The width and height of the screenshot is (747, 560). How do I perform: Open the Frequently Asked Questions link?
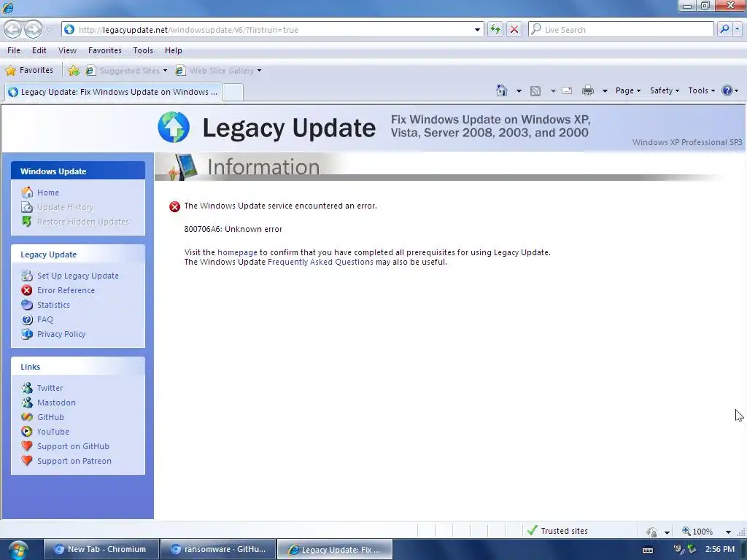321,262
